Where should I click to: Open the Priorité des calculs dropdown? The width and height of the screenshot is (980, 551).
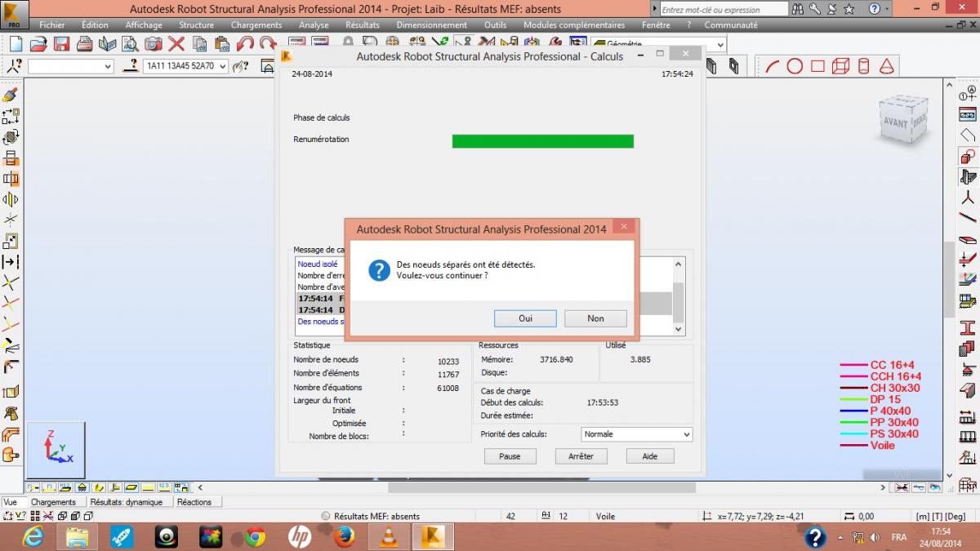click(x=637, y=434)
